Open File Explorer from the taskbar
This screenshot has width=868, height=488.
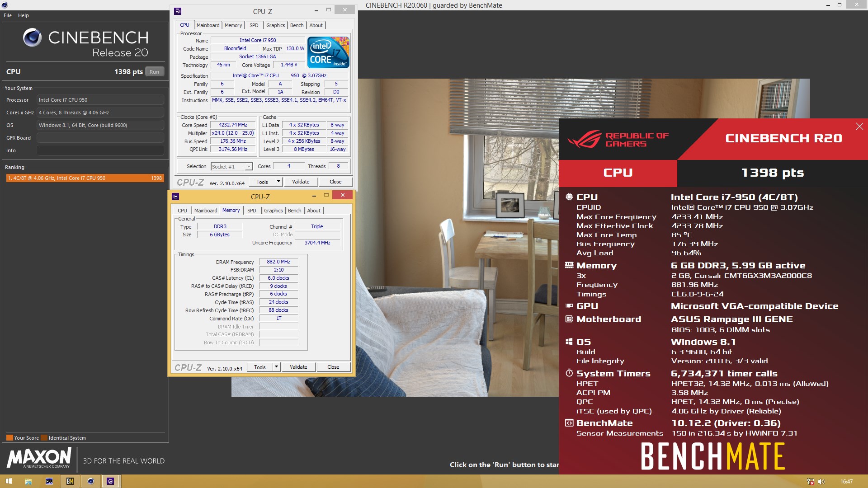(28, 481)
